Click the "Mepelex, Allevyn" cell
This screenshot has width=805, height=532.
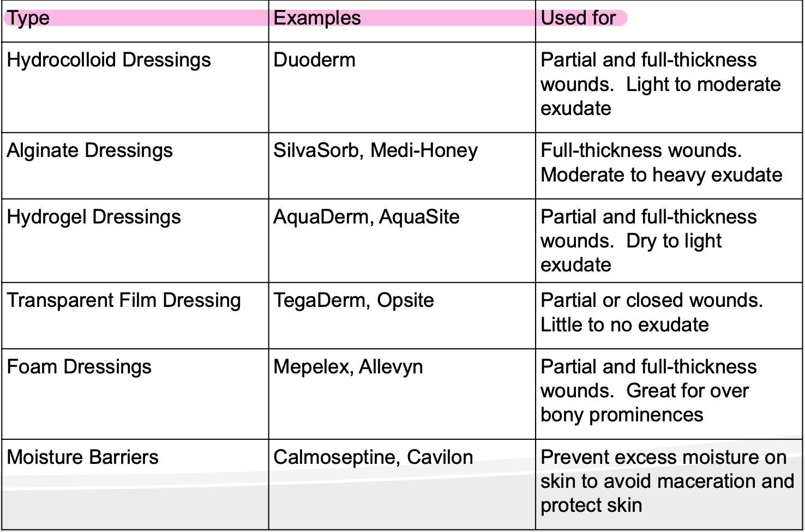coord(348,367)
